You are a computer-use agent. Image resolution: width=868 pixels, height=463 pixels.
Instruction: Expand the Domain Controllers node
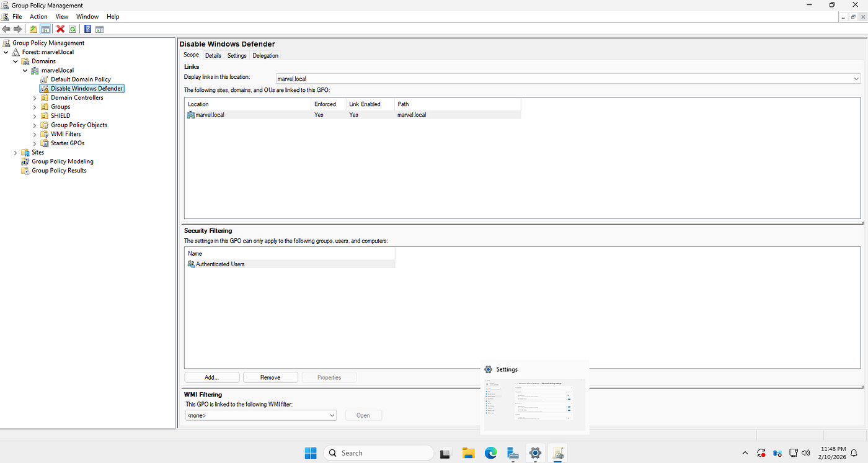[x=35, y=97]
